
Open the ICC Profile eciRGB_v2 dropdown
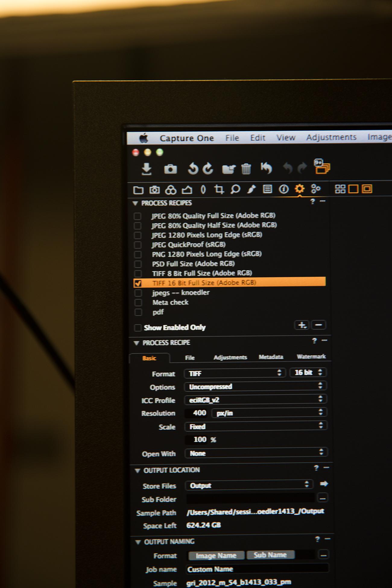tap(255, 400)
